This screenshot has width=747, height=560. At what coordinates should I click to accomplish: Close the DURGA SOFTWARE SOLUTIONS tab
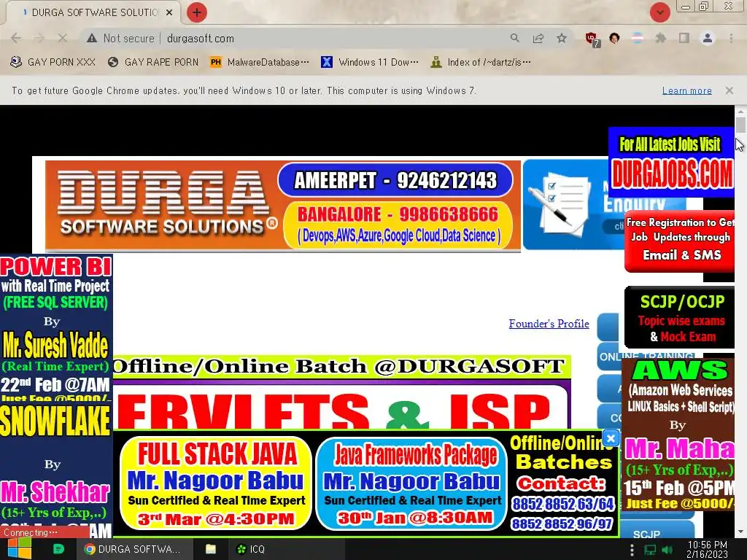point(169,12)
